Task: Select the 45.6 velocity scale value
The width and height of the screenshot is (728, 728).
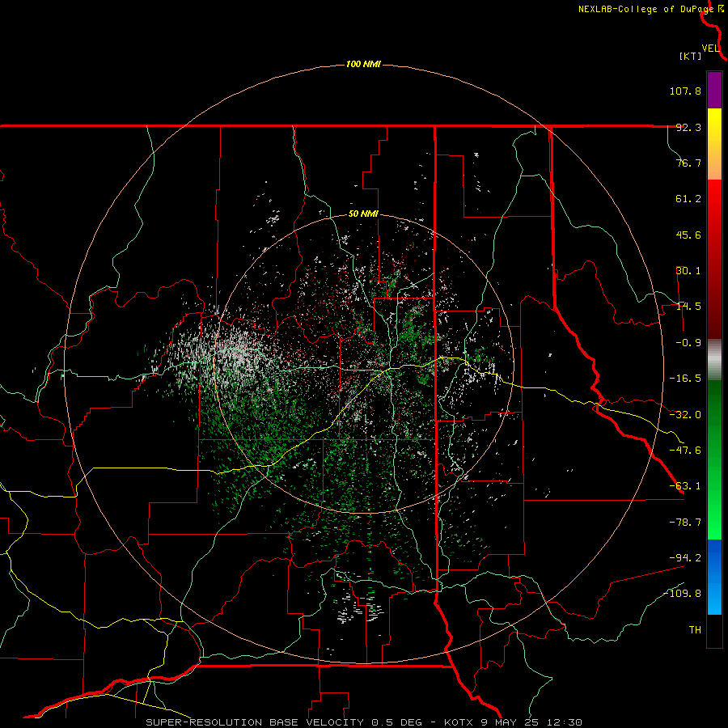Action: [688, 235]
